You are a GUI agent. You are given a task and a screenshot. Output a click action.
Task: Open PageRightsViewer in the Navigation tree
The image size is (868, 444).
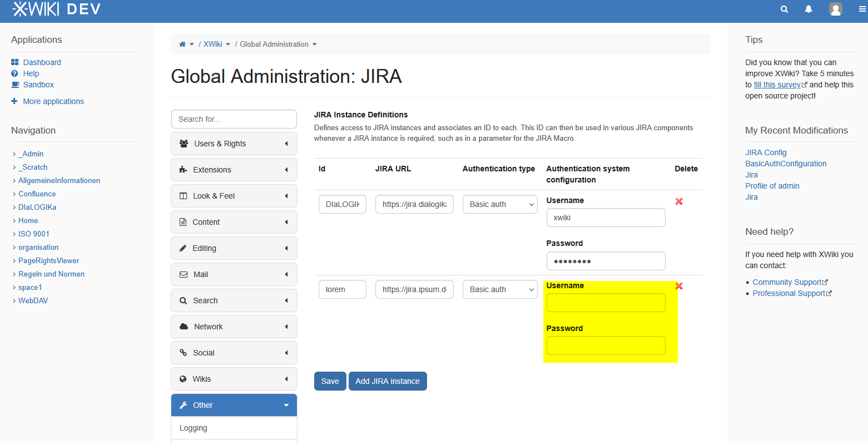click(x=49, y=260)
